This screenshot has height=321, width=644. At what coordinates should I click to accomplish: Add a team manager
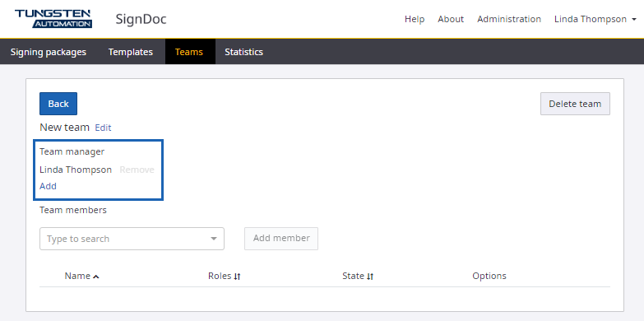48,186
